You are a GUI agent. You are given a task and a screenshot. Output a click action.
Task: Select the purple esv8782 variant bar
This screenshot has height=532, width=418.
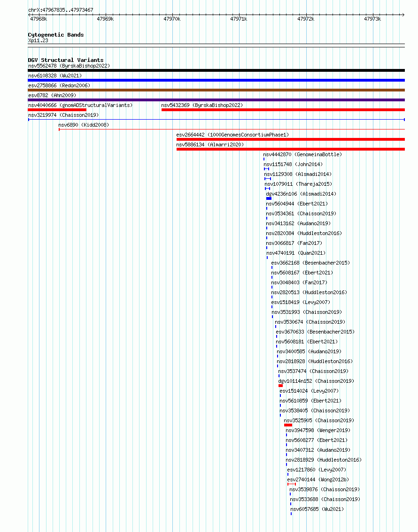pyautogui.click(x=217, y=100)
